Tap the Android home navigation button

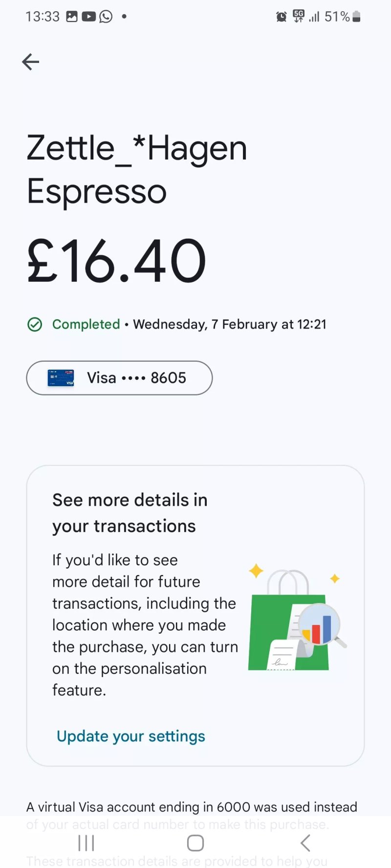195,843
